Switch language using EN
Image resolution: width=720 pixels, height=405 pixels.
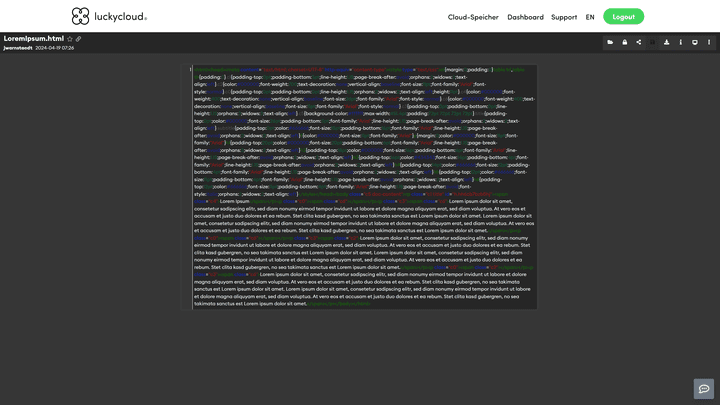590,17
